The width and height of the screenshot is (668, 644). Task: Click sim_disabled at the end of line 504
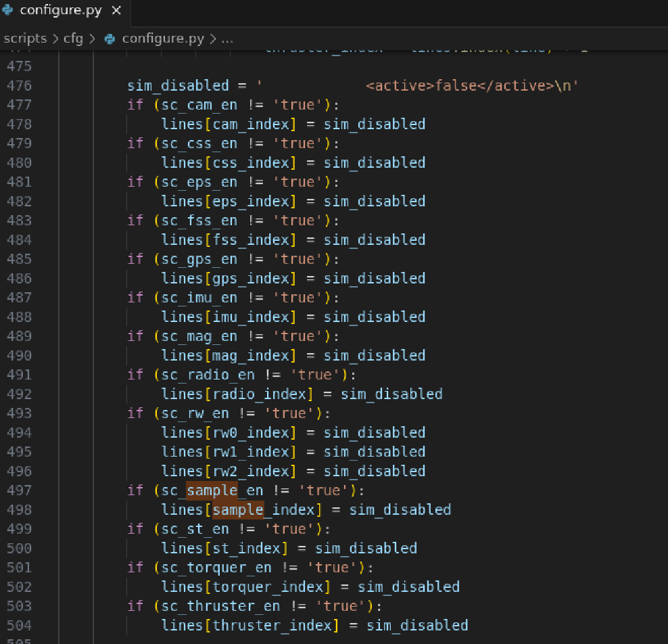pyautogui.click(x=417, y=626)
